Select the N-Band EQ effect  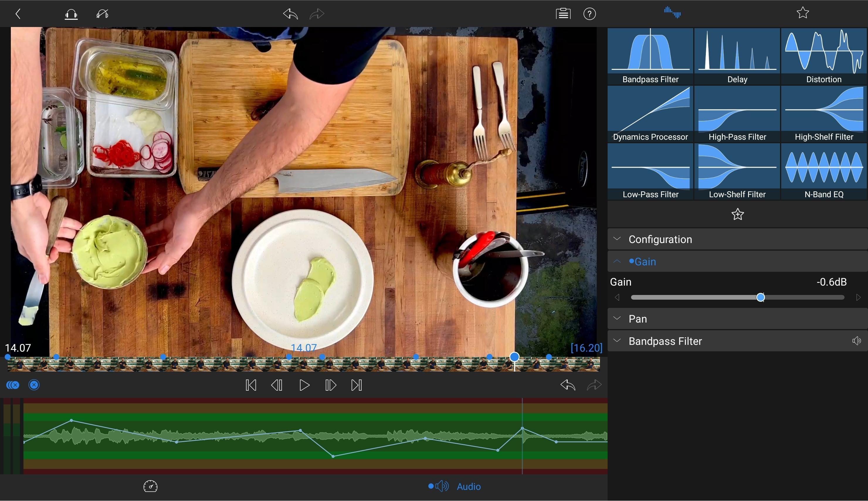point(824,171)
